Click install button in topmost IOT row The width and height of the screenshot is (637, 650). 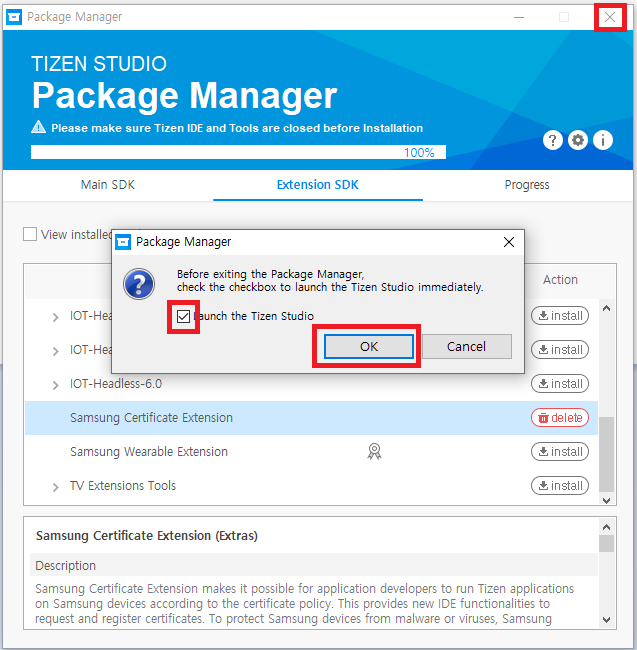pos(560,316)
